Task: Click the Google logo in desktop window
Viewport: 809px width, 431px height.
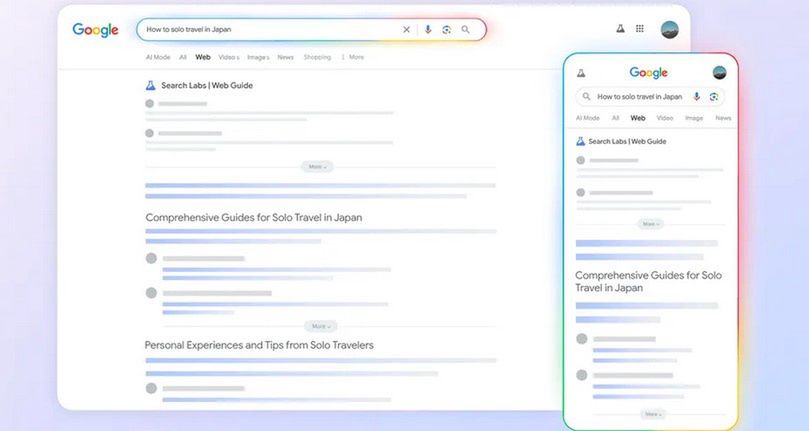Action: coord(95,30)
